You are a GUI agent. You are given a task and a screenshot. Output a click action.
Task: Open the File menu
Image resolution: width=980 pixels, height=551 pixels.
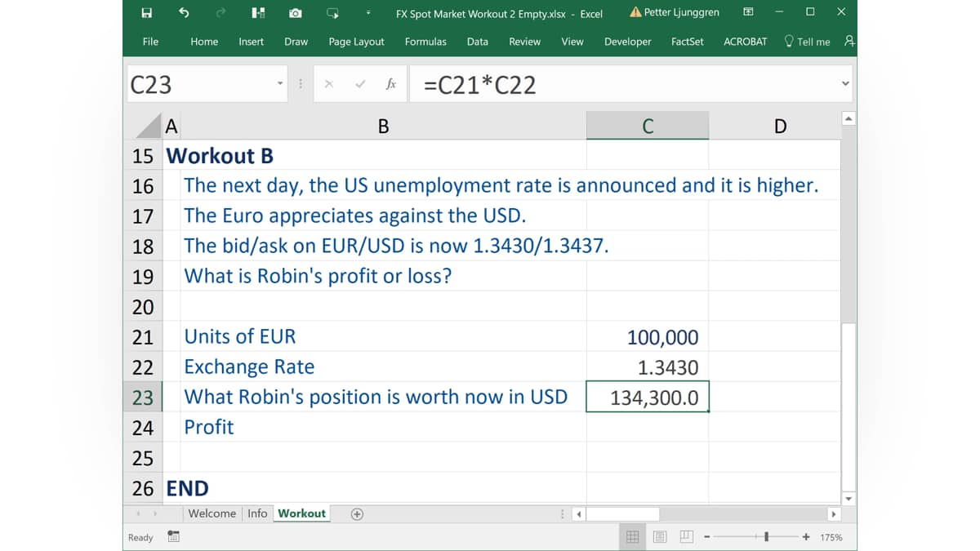(150, 42)
